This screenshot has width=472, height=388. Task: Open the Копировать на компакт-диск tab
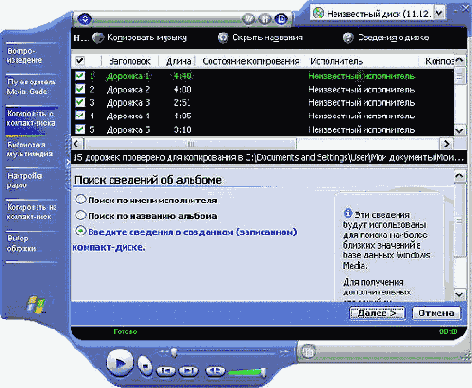(x=32, y=212)
